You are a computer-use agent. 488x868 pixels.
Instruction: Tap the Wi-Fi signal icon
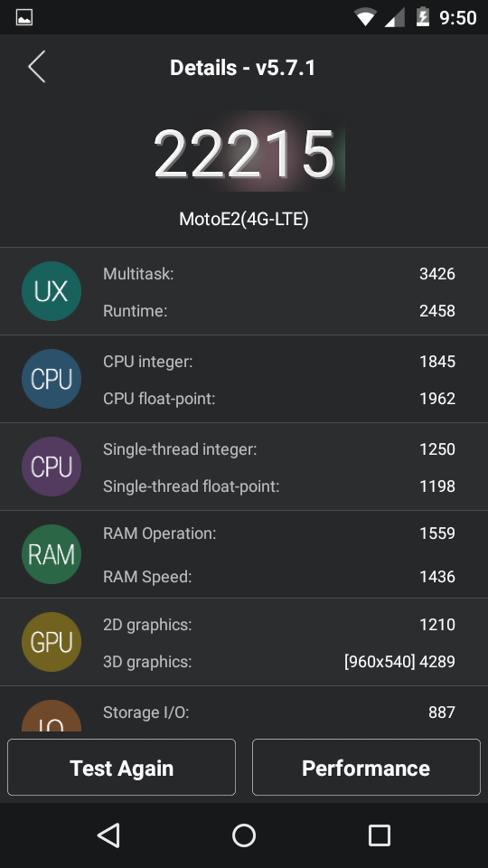[365, 17]
